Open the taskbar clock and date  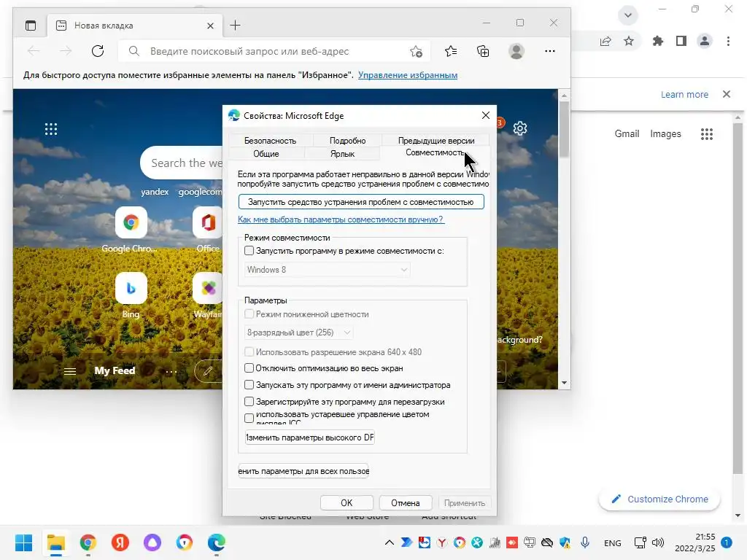[x=695, y=542]
